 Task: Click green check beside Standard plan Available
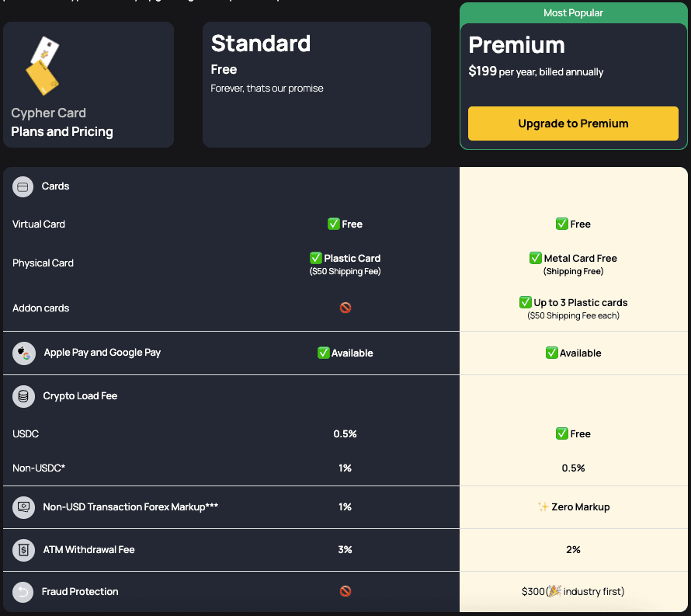pyautogui.click(x=324, y=353)
